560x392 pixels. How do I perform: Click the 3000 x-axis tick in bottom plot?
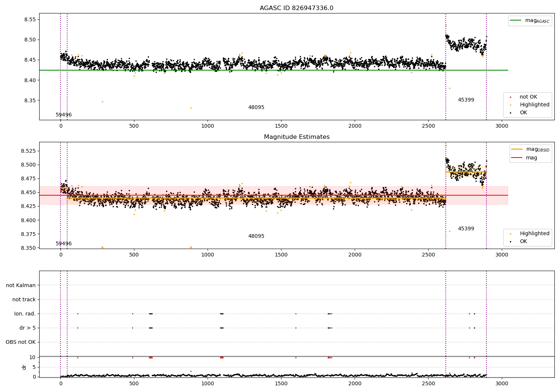click(502, 383)
